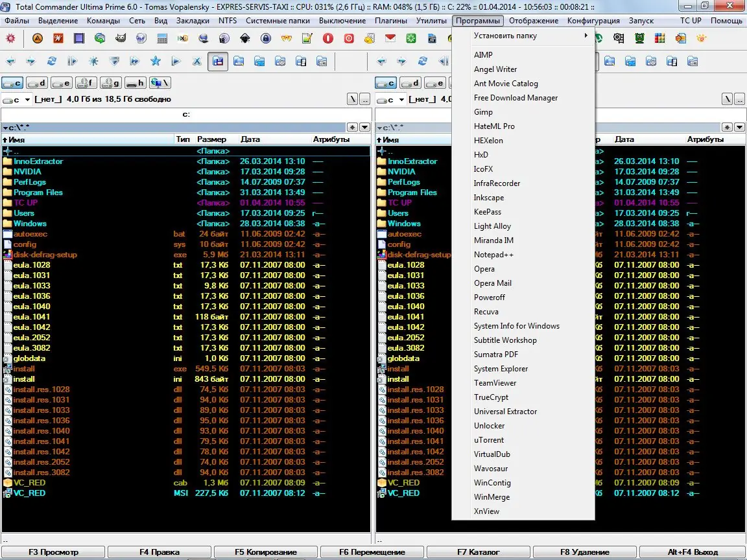Screen dimensions: 747x560
Task: Click the refresh arrows icon in left toolbar
Action: click(x=52, y=62)
